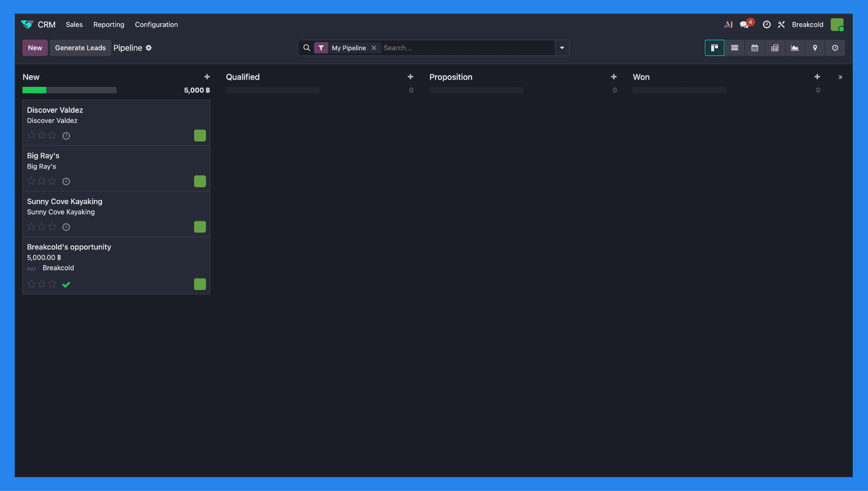
Task: Switch to the activity view
Action: coord(835,48)
